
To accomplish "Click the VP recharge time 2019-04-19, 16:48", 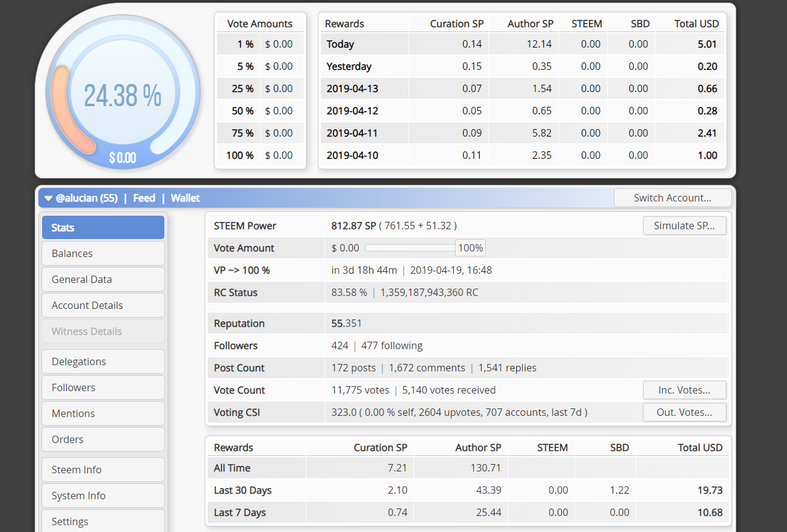I will pos(451,270).
